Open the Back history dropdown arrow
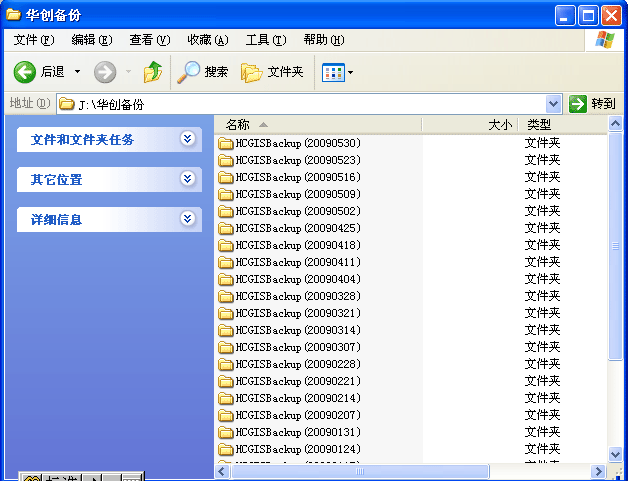This screenshot has height=481, width=628. click(78, 72)
